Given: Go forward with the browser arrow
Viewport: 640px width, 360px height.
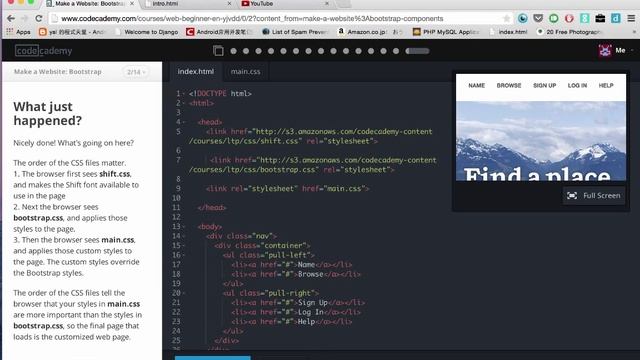Looking at the screenshot, I should [x=24, y=18].
